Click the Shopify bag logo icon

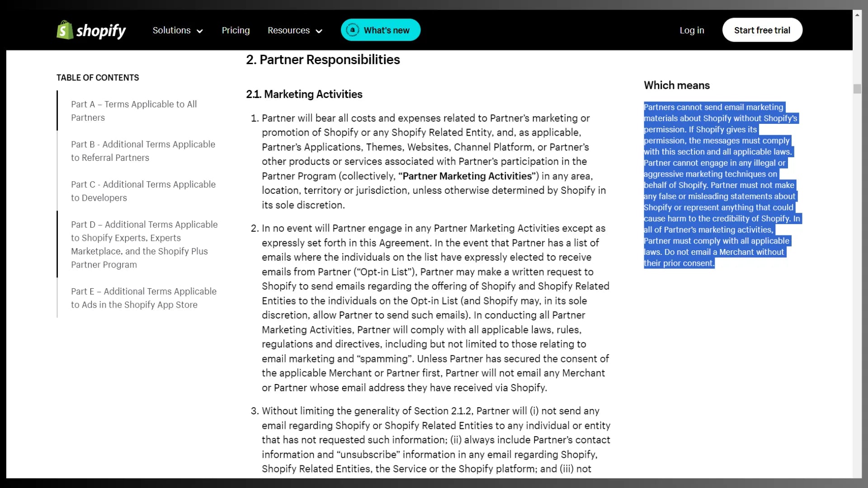[x=65, y=30]
